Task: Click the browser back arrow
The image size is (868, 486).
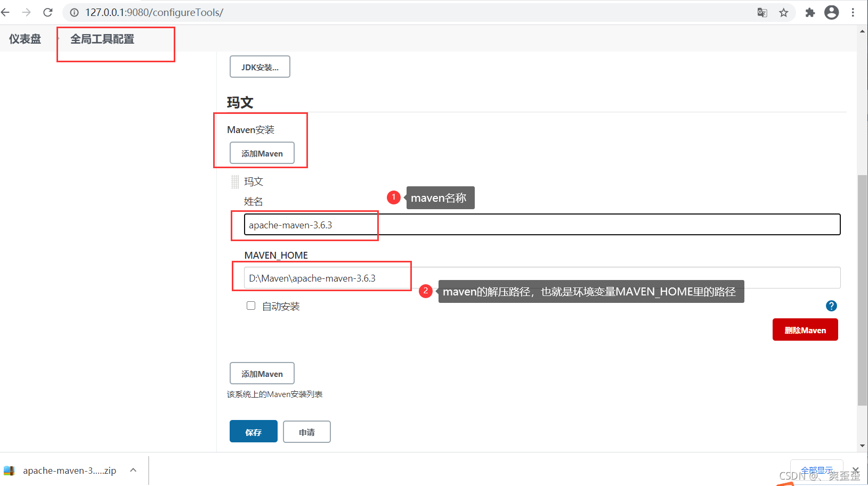Action: [6, 12]
